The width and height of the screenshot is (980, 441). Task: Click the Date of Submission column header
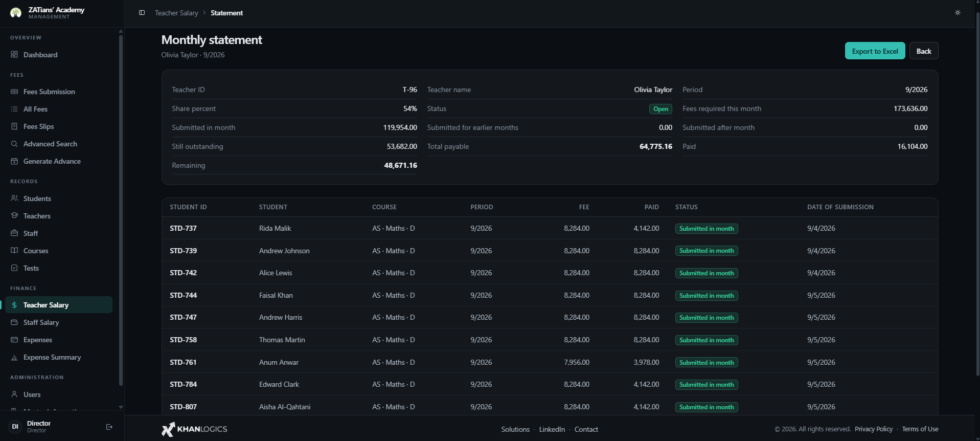coord(840,207)
